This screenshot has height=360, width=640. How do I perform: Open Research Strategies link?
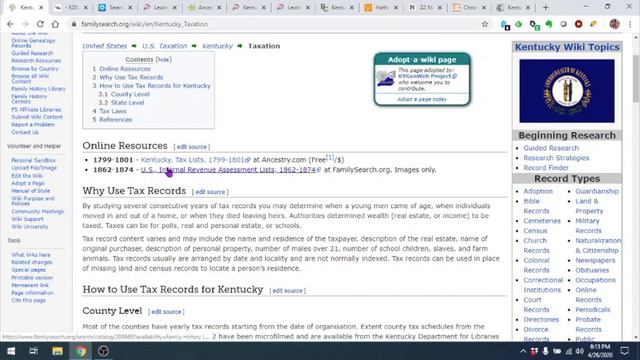[x=556, y=158]
